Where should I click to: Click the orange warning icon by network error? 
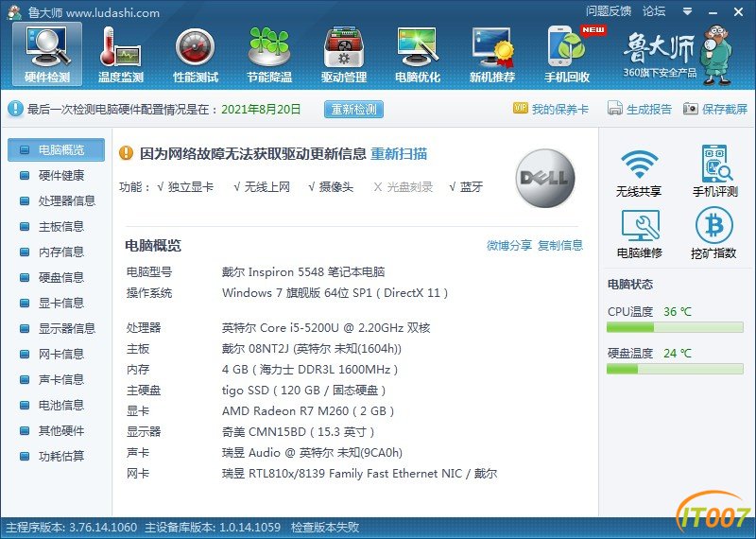tap(126, 153)
